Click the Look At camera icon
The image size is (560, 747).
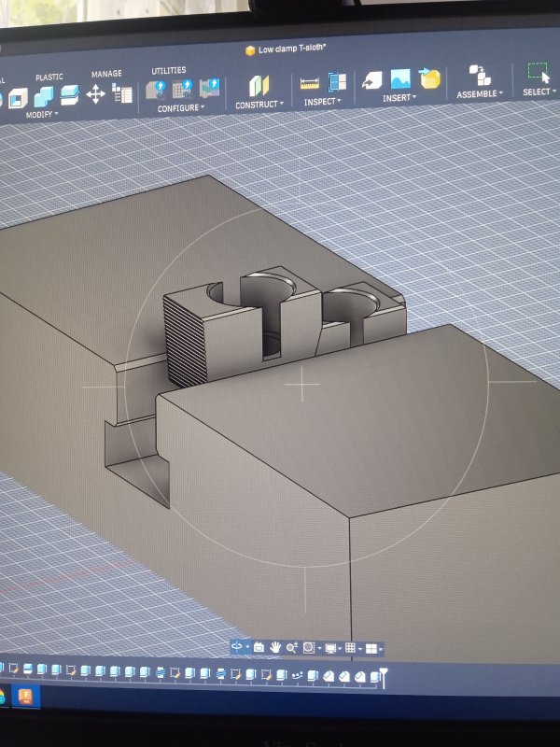tap(259, 647)
